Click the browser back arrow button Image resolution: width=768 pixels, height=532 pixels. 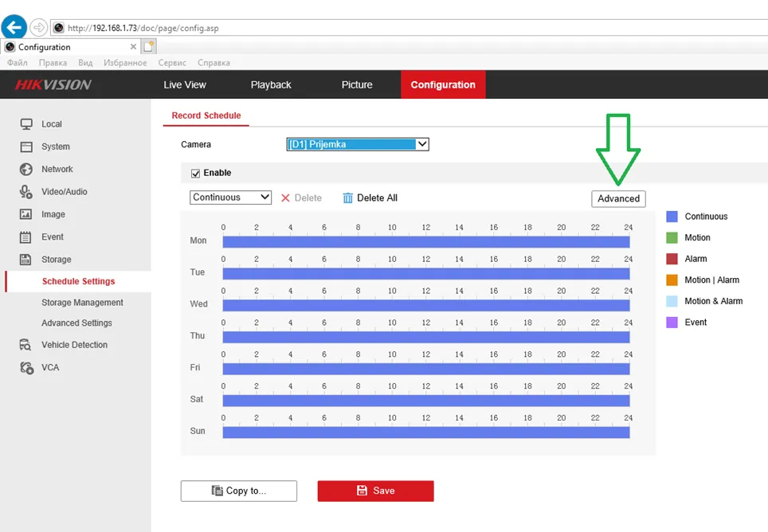coord(14,27)
